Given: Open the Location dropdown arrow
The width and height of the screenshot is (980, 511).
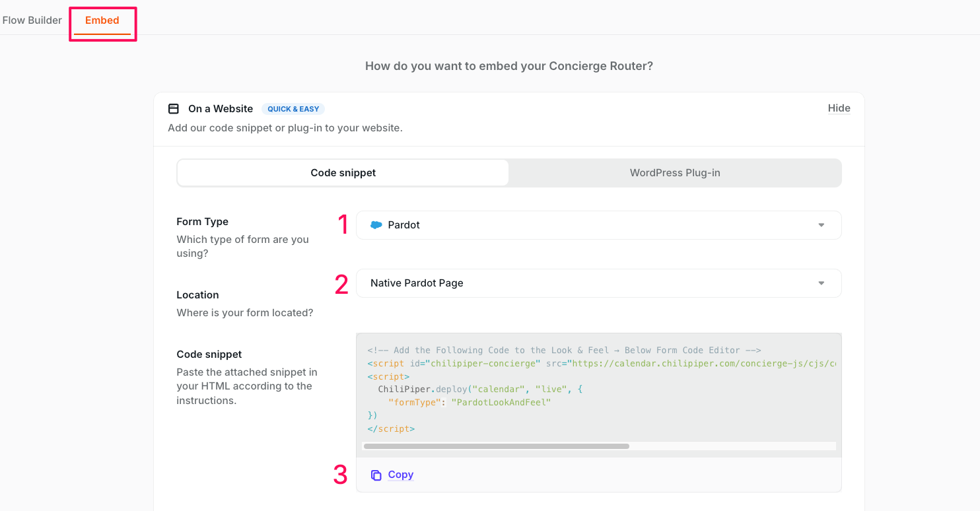Looking at the screenshot, I should point(822,283).
